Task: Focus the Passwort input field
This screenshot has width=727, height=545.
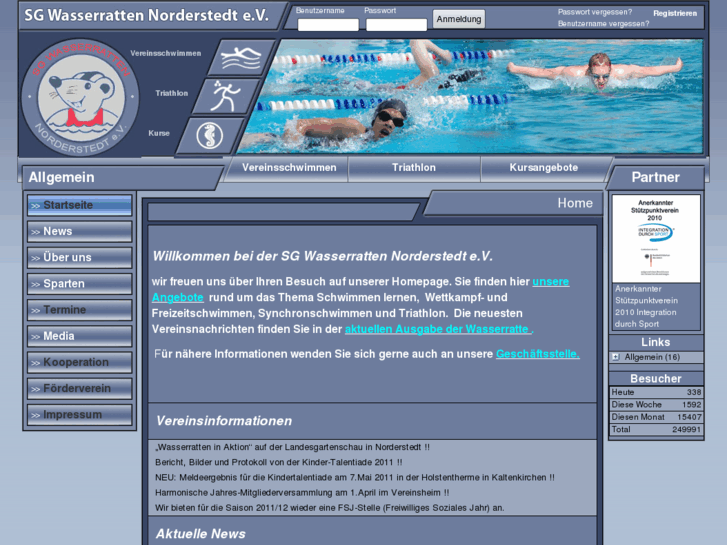Action: tap(396, 25)
